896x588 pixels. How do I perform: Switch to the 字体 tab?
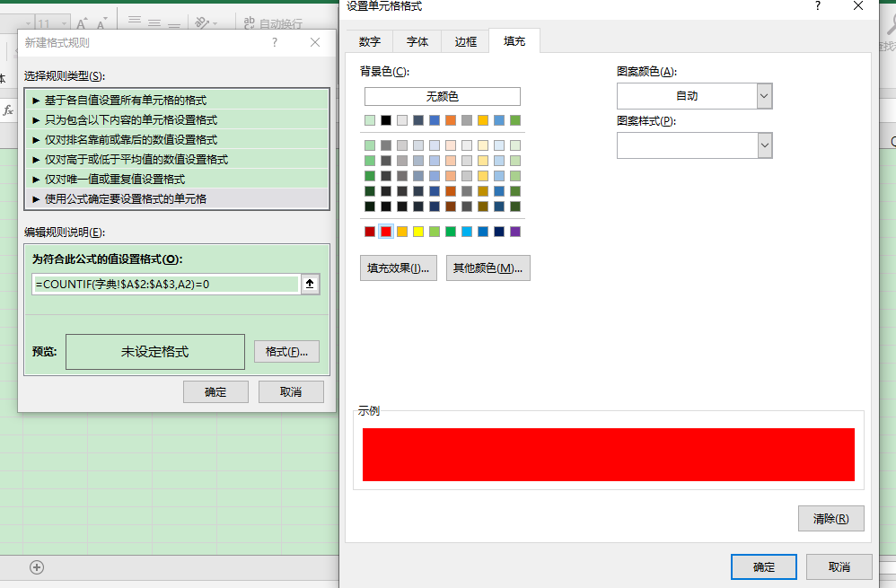coord(417,41)
